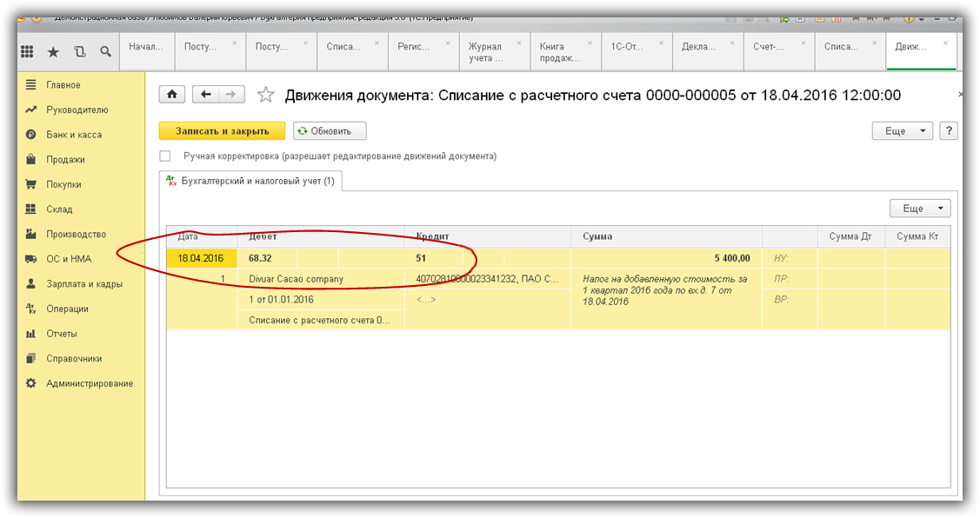
Task: Open the help question mark button
Action: click(949, 131)
